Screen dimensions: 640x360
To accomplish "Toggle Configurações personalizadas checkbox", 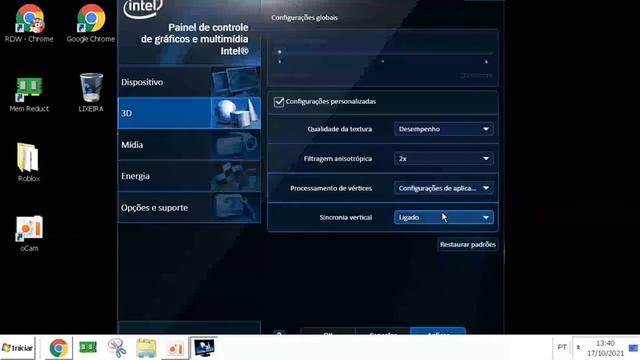I will [x=279, y=102].
